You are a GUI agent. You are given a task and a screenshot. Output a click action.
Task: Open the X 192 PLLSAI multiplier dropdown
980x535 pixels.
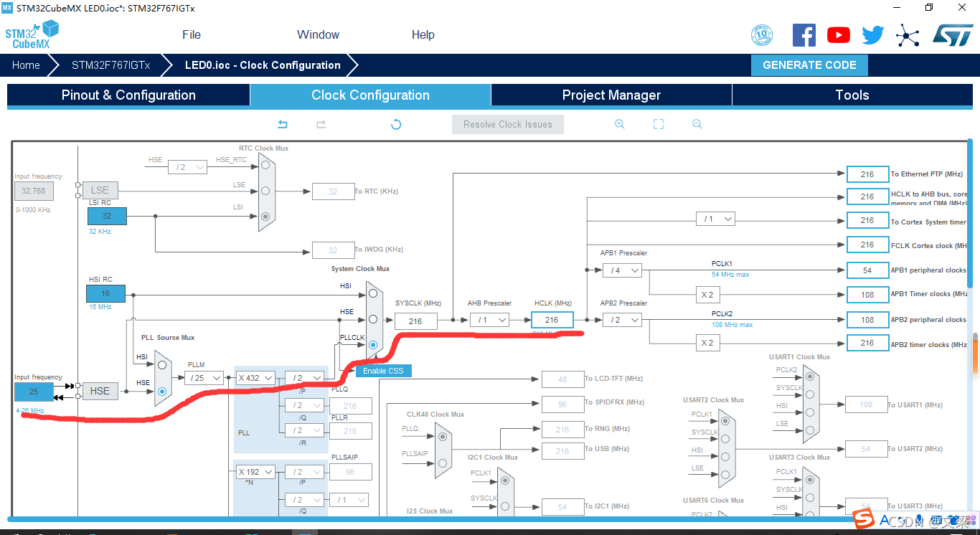[256, 472]
